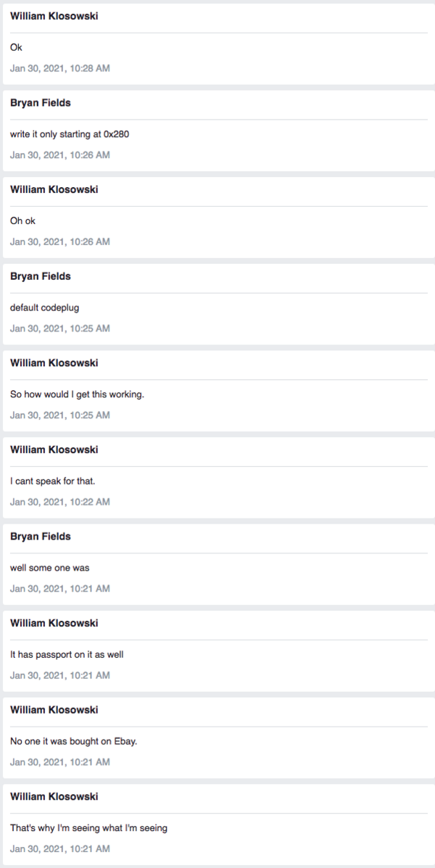Screen dimensions: 435x868
Task: Click William Klosowski name above the Ebay message
Action: [54, 710]
